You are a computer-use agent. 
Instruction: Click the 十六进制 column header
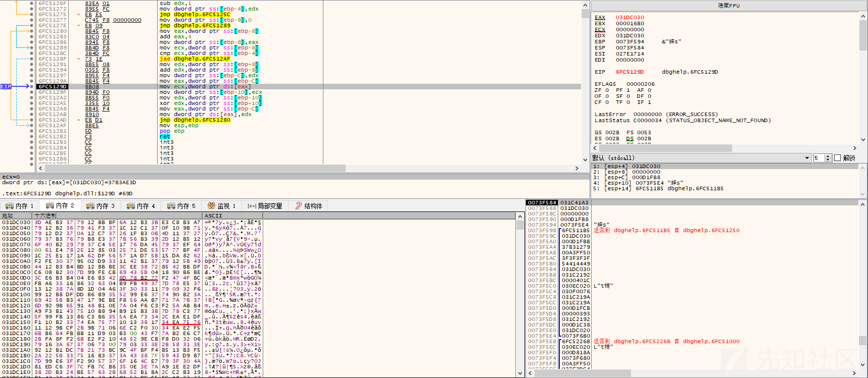point(118,215)
